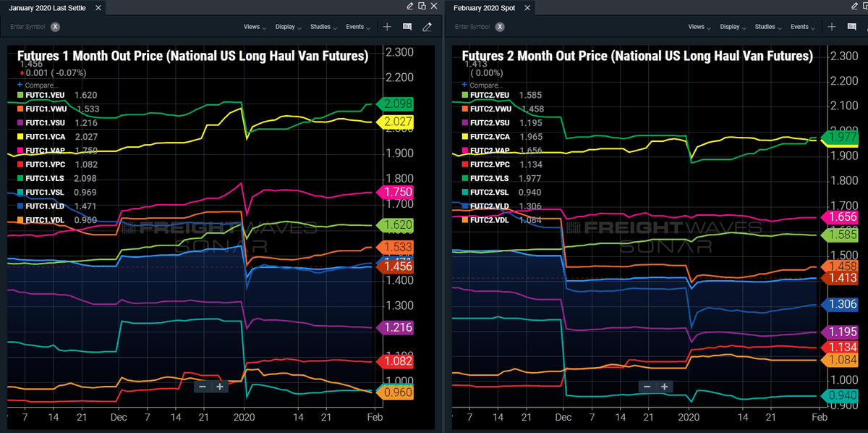Open the annotation note icon in the left chart toolbar

point(407,27)
